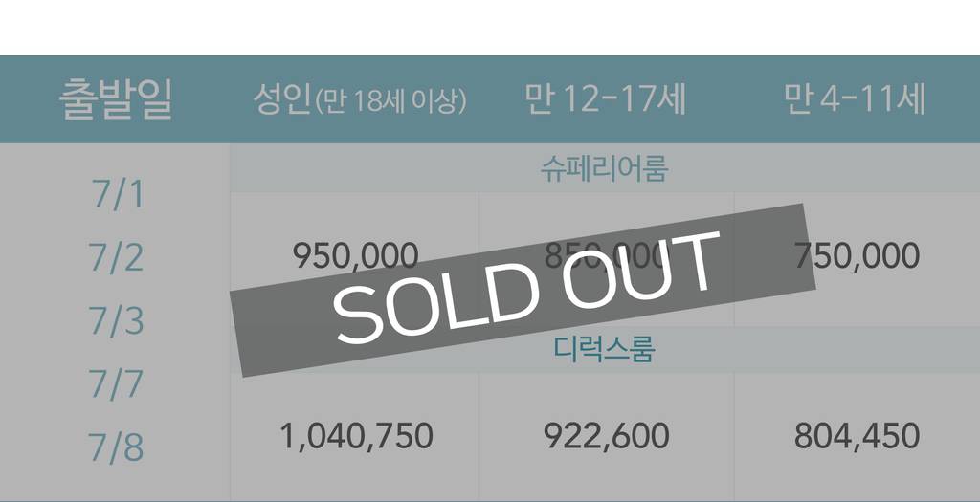Select departure date 7/7

(116, 383)
